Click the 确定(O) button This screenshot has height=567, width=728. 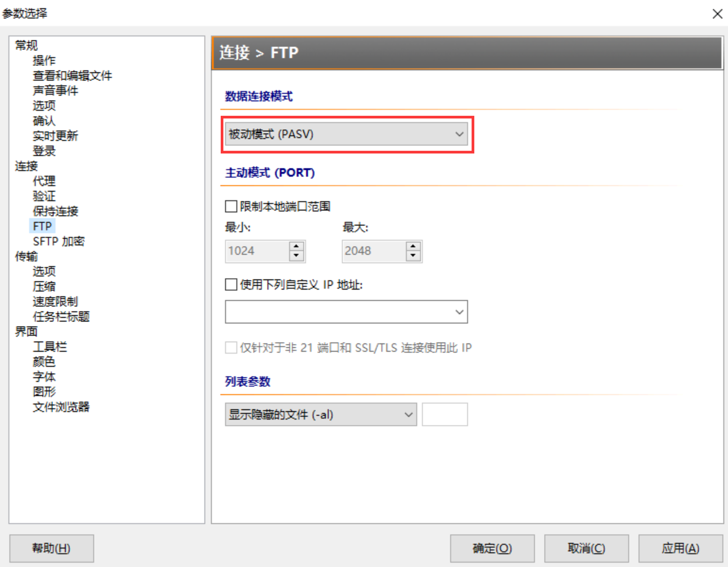(x=492, y=548)
